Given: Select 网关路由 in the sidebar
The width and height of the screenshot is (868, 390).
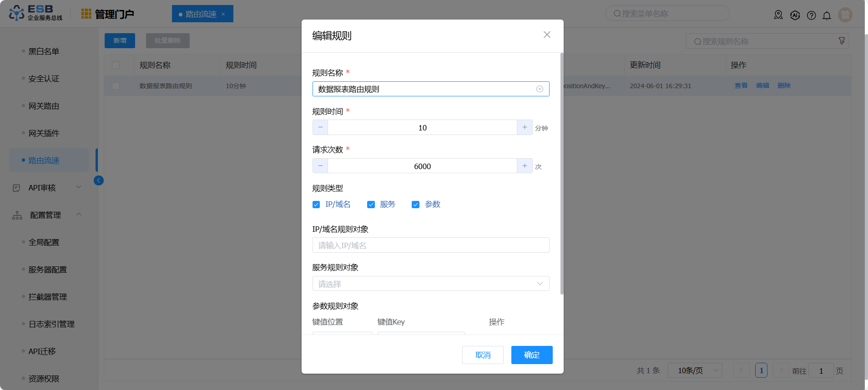Looking at the screenshot, I should [x=44, y=106].
